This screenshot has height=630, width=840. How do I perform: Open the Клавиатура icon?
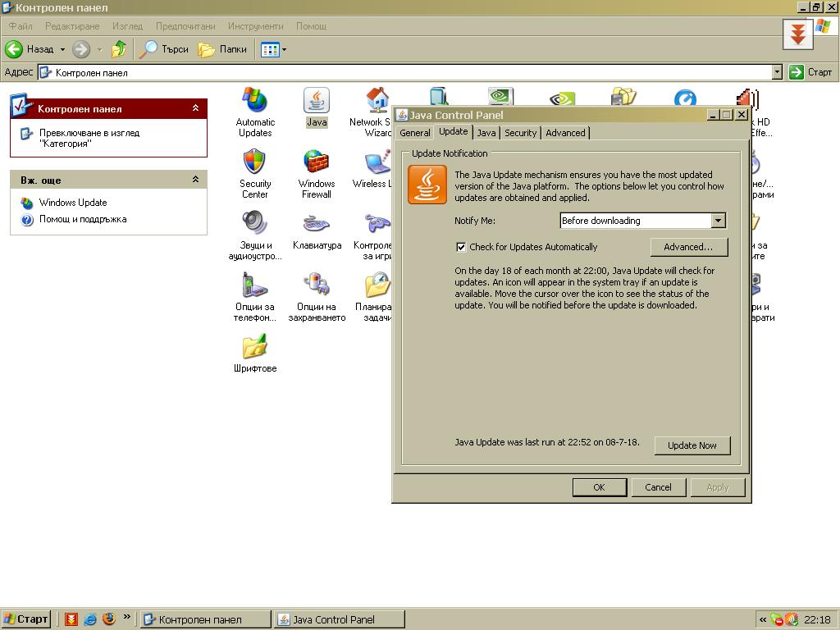click(x=317, y=231)
